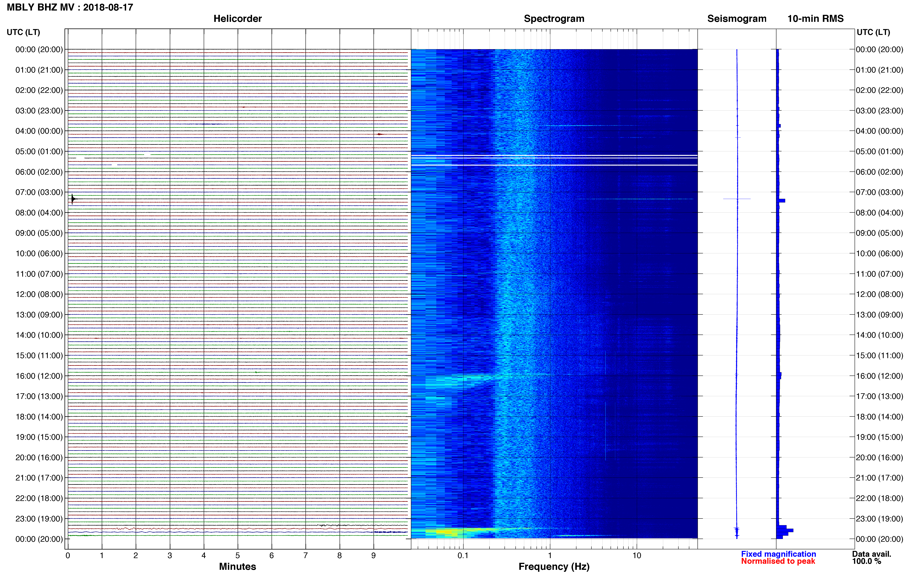Click minute tick label 9 on helicorder axis
Image resolution: width=924 pixels, height=578 pixels.
pyautogui.click(x=373, y=555)
